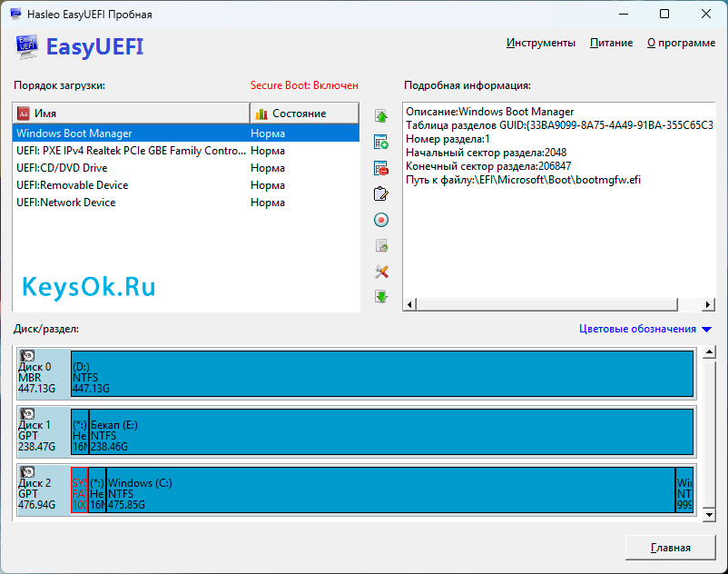Click the title bar application icon
Screen dimensions: 728x574
15,14
